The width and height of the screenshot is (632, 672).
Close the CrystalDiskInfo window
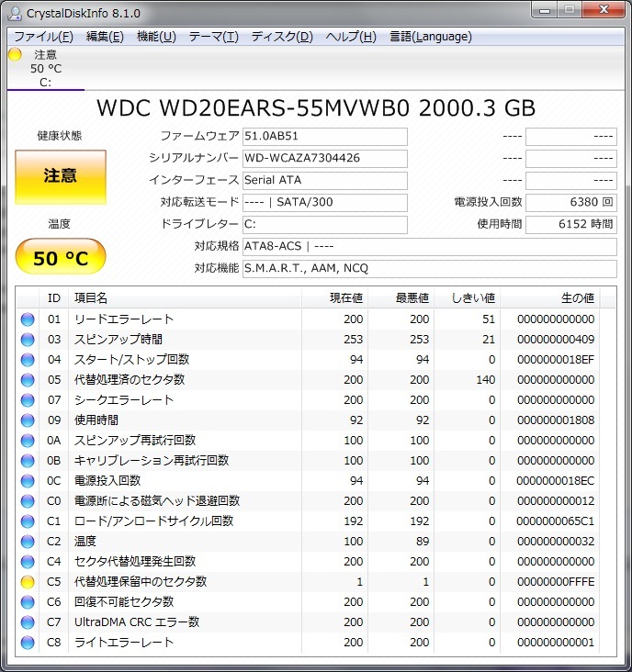[604, 9]
